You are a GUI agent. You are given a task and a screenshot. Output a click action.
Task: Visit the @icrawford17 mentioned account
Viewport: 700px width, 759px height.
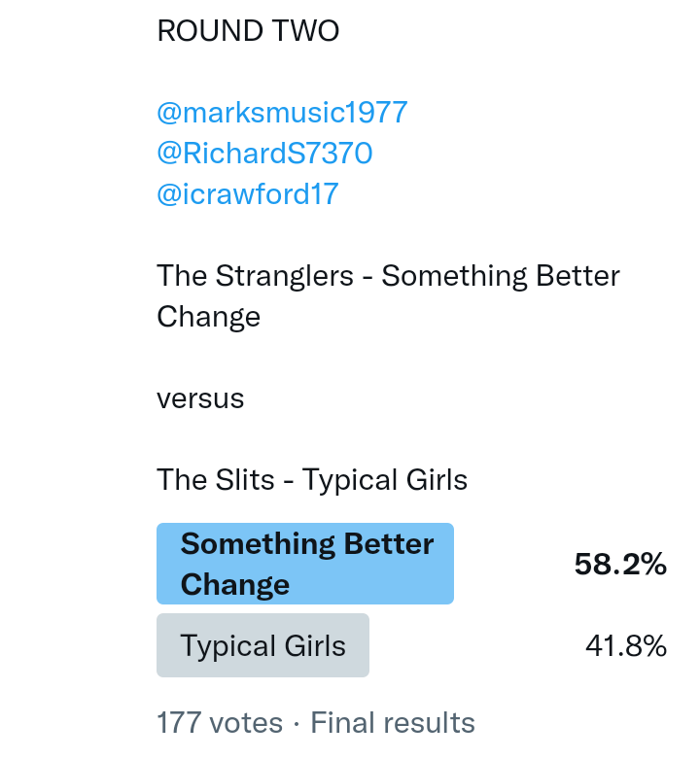click(x=247, y=194)
